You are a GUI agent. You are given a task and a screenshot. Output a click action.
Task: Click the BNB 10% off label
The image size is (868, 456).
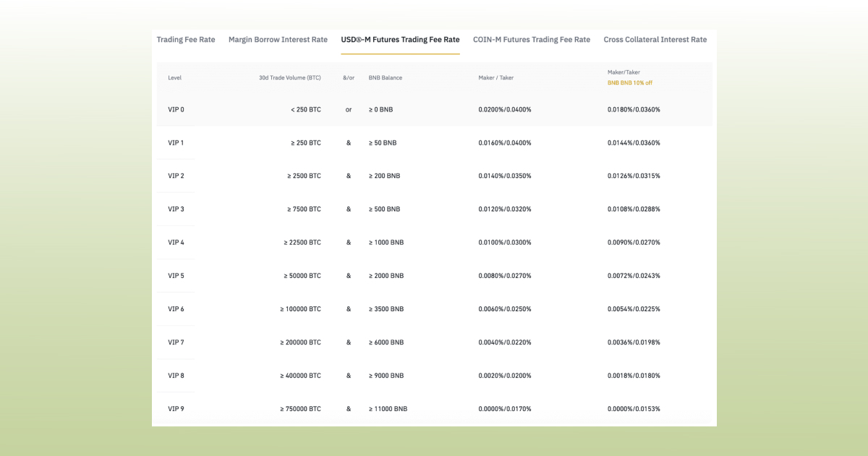(631, 83)
